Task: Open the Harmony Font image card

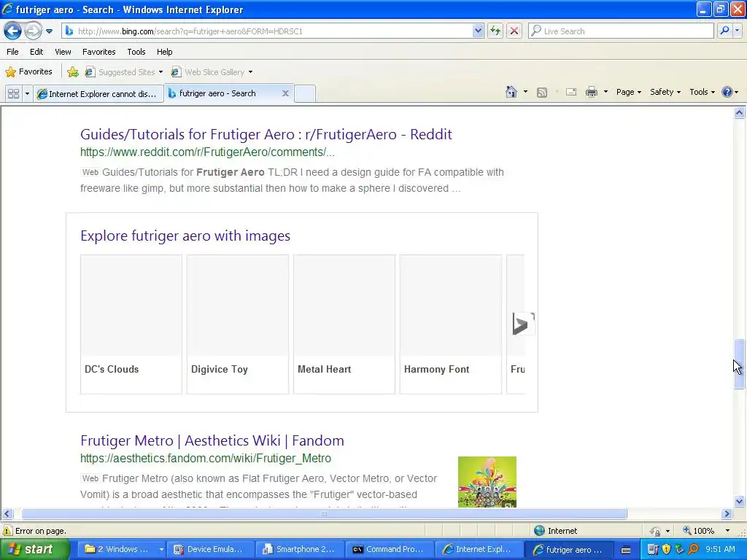Action: click(x=451, y=324)
